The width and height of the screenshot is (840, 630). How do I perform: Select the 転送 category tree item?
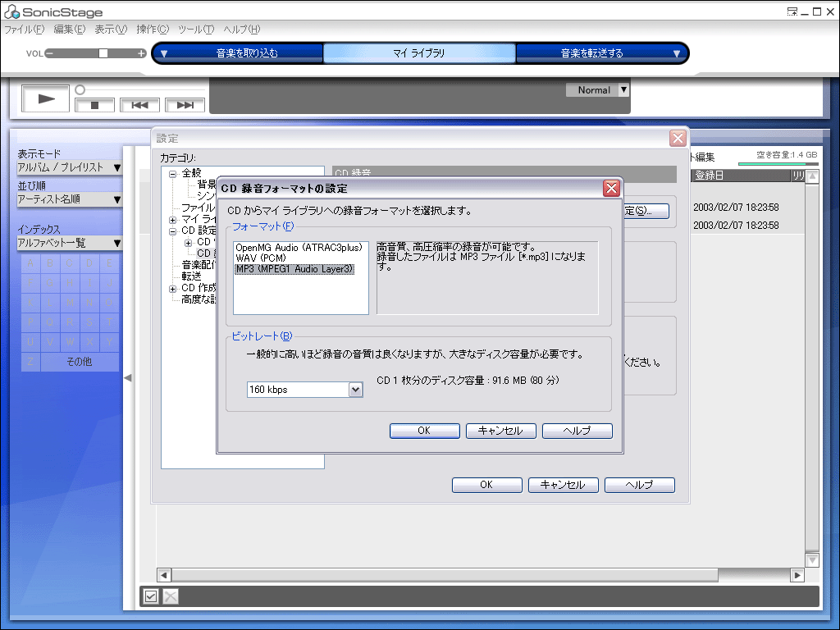(191, 276)
